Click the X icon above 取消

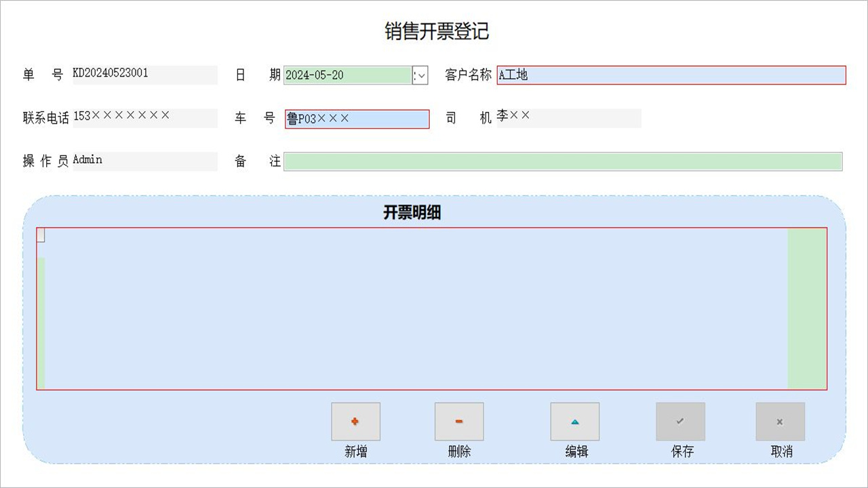pos(780,421)
